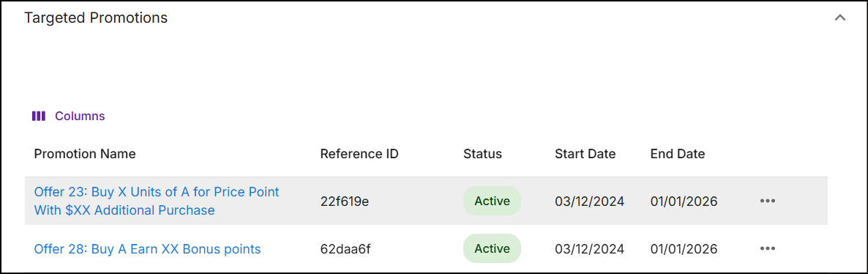868x274 pixels.
Task: Click Offer 28 end date 01/01/2026
Action: (684, 249)
